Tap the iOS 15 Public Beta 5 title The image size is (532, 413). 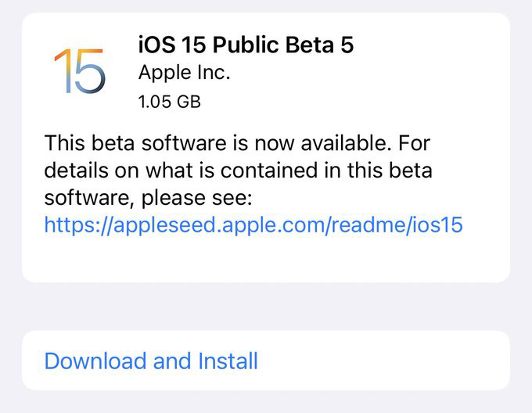tap(246, 45)
